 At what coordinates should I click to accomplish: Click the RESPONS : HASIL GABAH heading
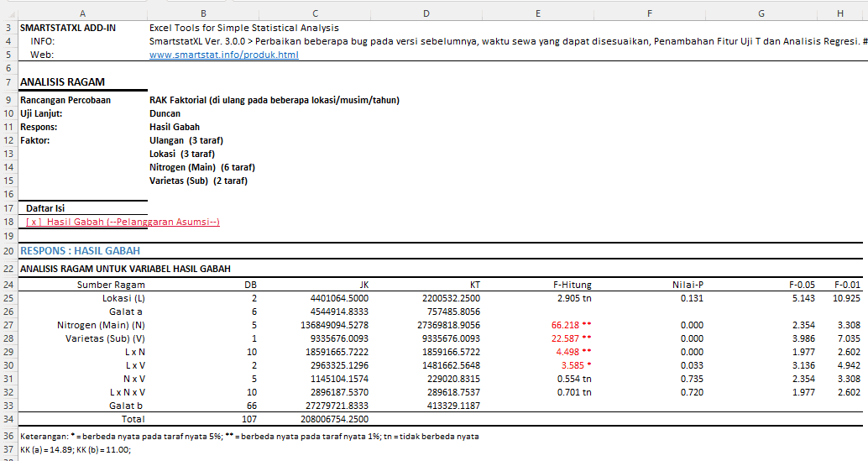coord(80,250)
